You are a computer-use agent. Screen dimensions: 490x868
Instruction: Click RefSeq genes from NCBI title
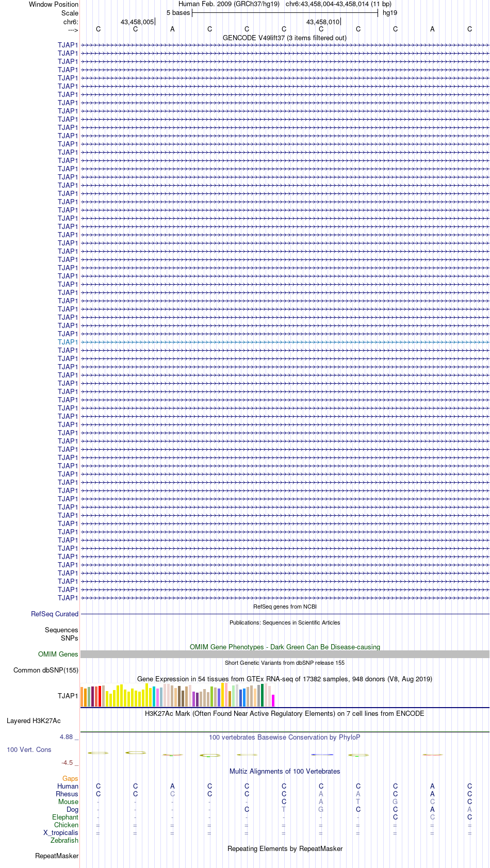click(x=285, y=607)
